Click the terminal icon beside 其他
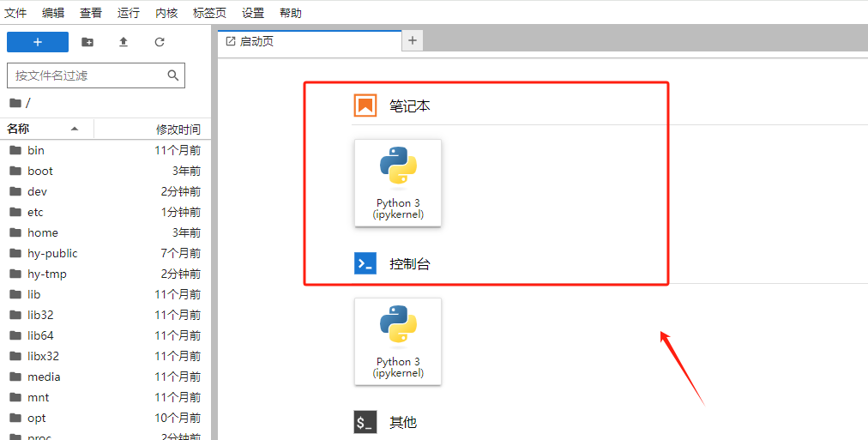 pyautogui.click(x=365, y=422)
